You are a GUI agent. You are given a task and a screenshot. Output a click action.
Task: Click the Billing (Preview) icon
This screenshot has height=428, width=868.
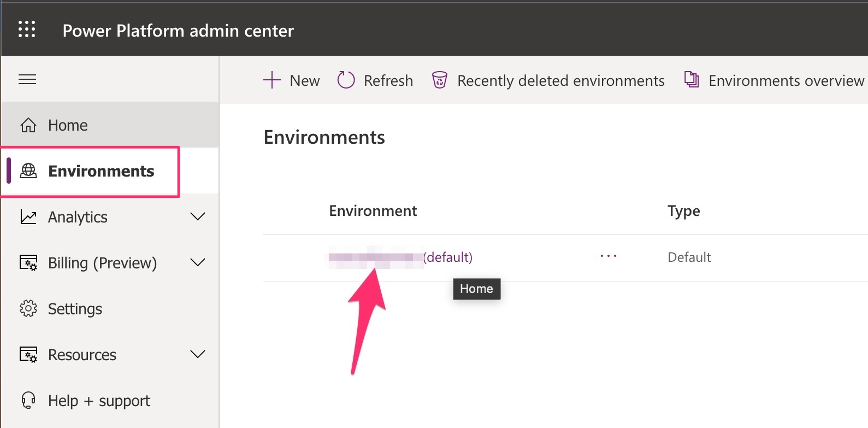[x=28, y=263]
